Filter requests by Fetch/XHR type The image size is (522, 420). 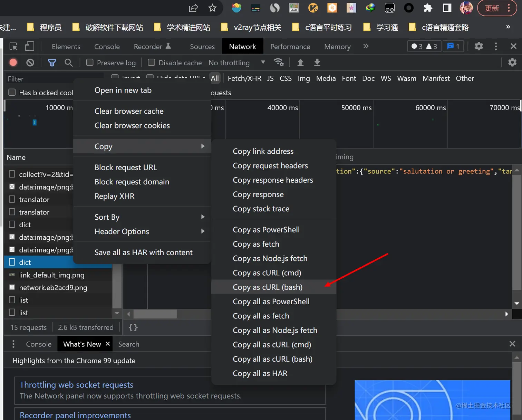click(x=244, y=78)
